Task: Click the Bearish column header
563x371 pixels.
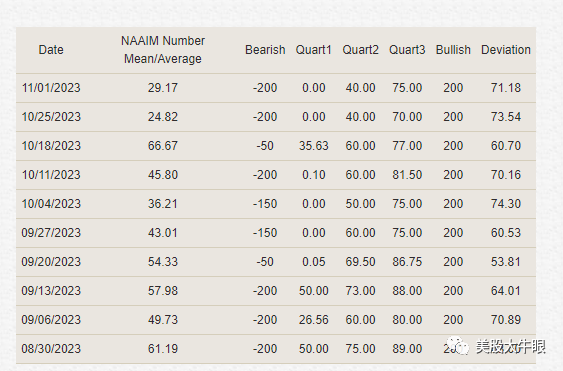Action: coord(265,50)
